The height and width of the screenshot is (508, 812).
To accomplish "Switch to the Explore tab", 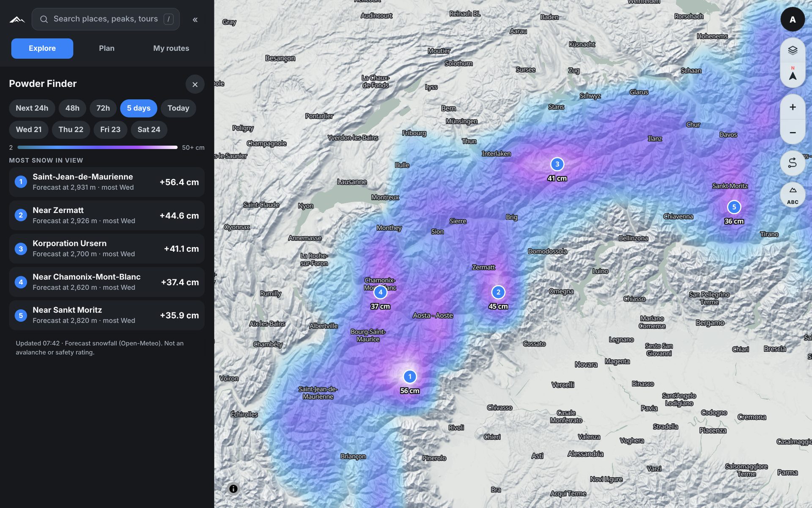I will [42, 48].
